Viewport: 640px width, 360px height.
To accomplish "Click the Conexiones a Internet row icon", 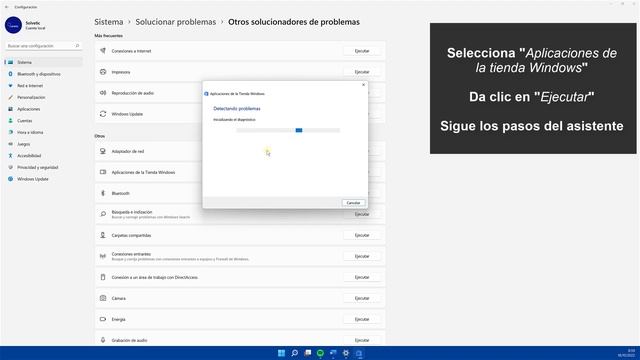I will (x=103, y=51).
